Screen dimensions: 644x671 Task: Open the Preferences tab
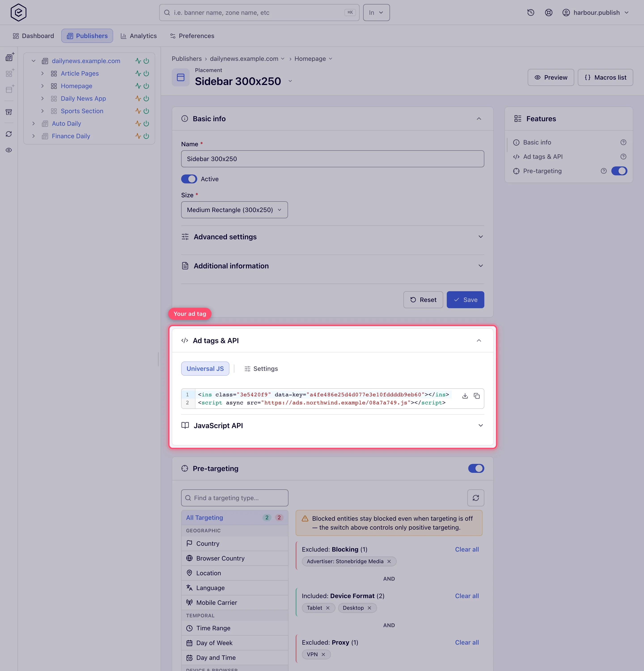(192, 36)
